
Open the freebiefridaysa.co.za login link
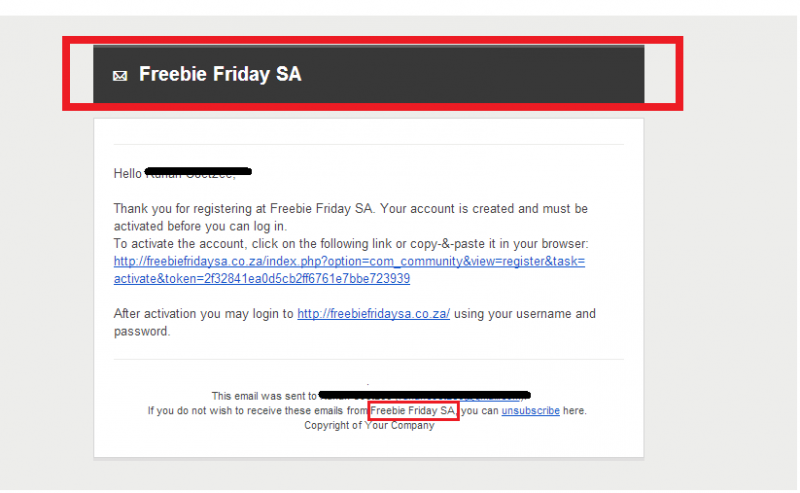tap(373, 313)
